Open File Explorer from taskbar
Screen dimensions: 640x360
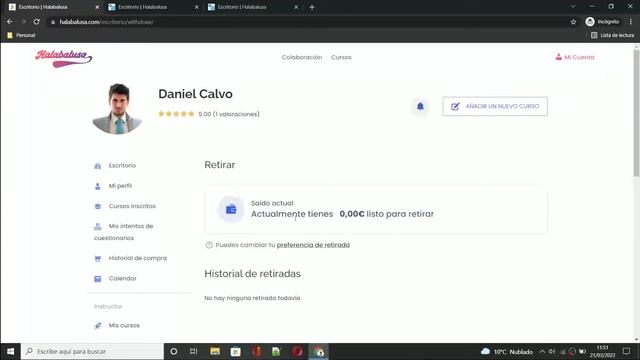pyautogui.click(x=215, y=351)
